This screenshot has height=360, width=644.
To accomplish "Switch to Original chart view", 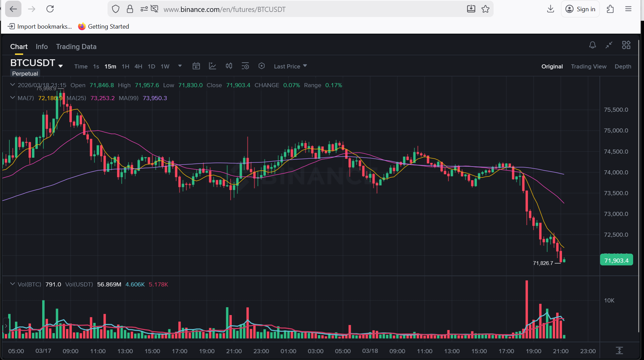I will [552, 66].
